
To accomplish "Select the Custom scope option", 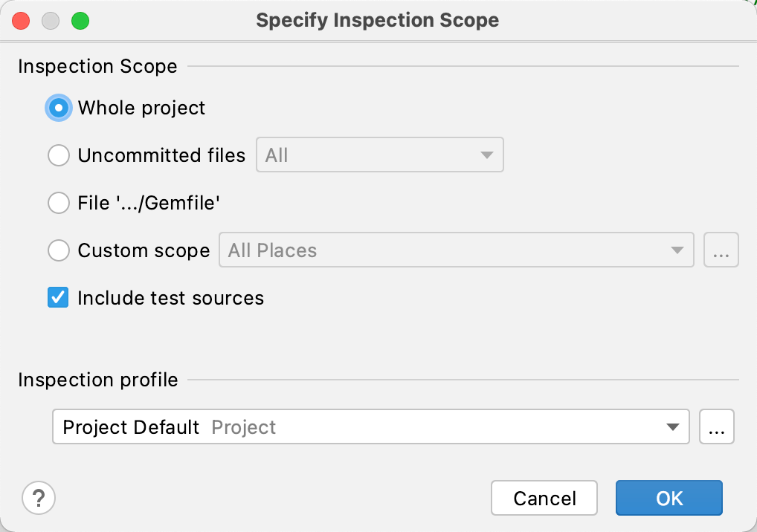I will [58, 250].
